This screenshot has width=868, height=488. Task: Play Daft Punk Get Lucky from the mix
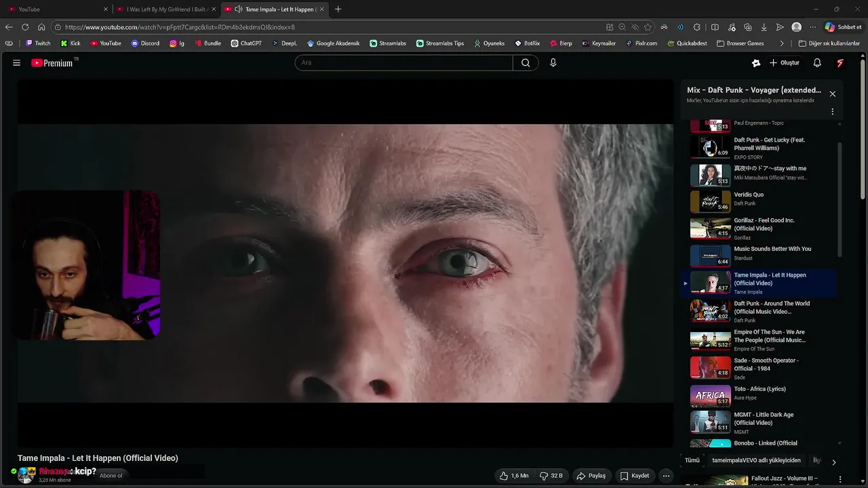(x=758, y=148)
